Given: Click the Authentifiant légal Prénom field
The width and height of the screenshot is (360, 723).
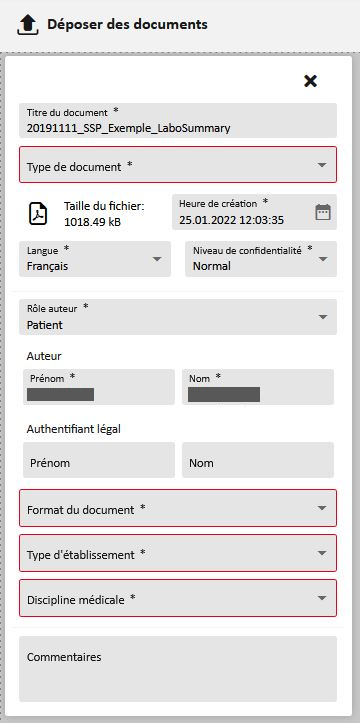Looking at the screenshot, I should pos(99,460).
